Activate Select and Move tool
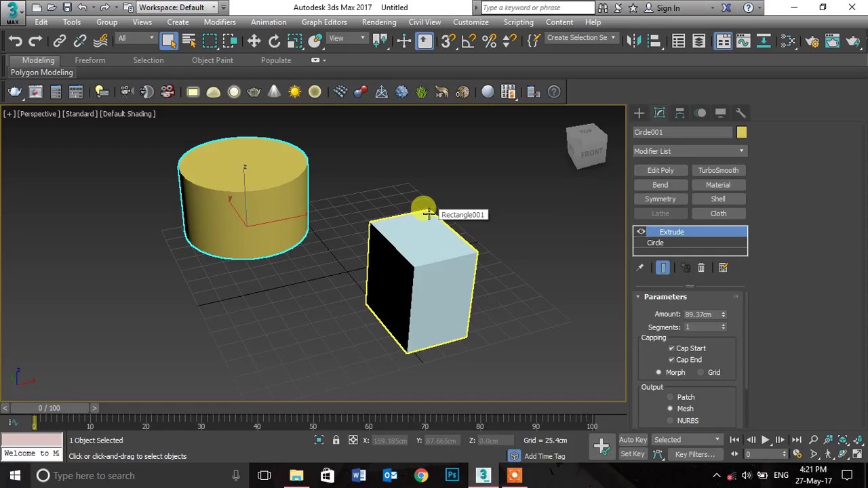 254,41
